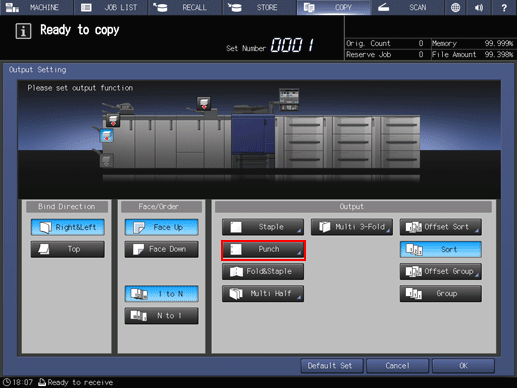Choose Fold&Staple output
Image resolution: width=517 pixels, height=388 pixels.
(x=263, y=271)
